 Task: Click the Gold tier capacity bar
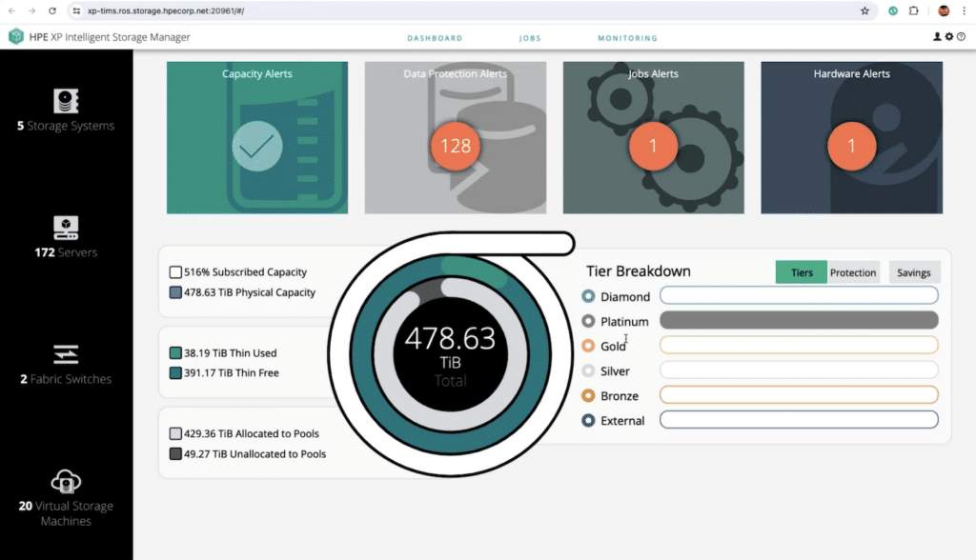(x=799, y=345)
